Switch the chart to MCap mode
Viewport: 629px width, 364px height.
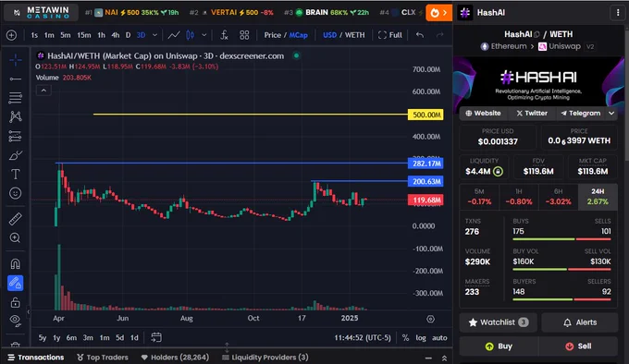tap(299, 35)
